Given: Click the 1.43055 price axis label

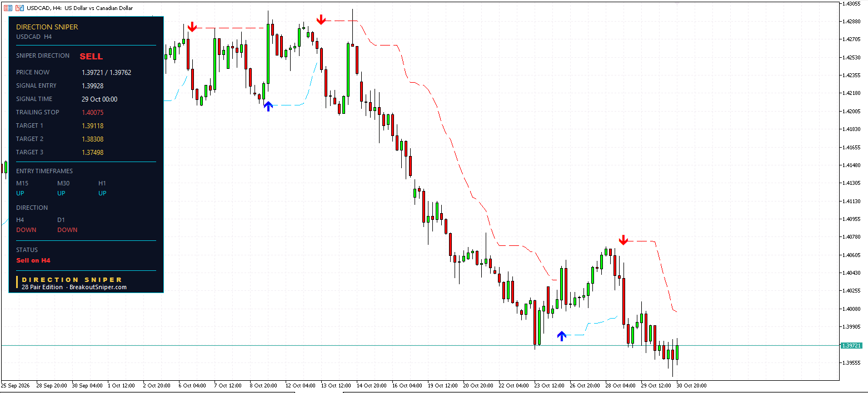Looking at the screenshot, I should click(x=851, y=3).
